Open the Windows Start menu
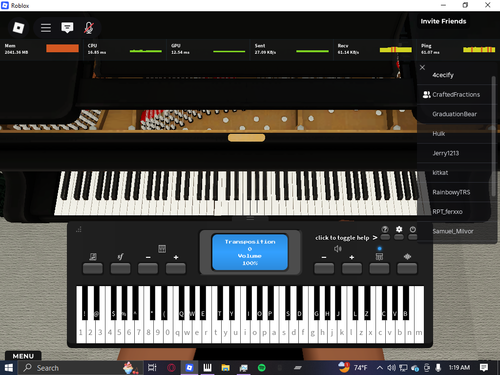Viewport: 500px width, 375px height. [9, 368]
